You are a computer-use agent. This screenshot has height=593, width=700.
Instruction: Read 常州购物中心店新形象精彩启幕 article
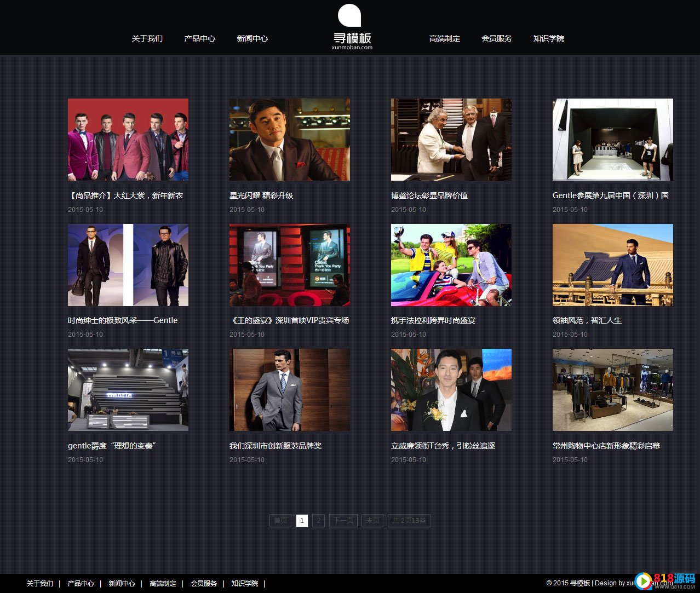(x=606, y=446)
